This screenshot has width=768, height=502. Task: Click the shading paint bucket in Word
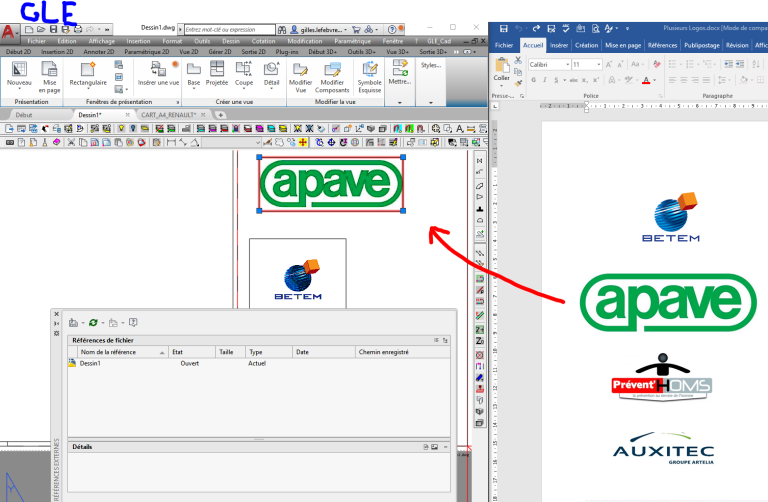pyautogui.click(x=744, y=80)
